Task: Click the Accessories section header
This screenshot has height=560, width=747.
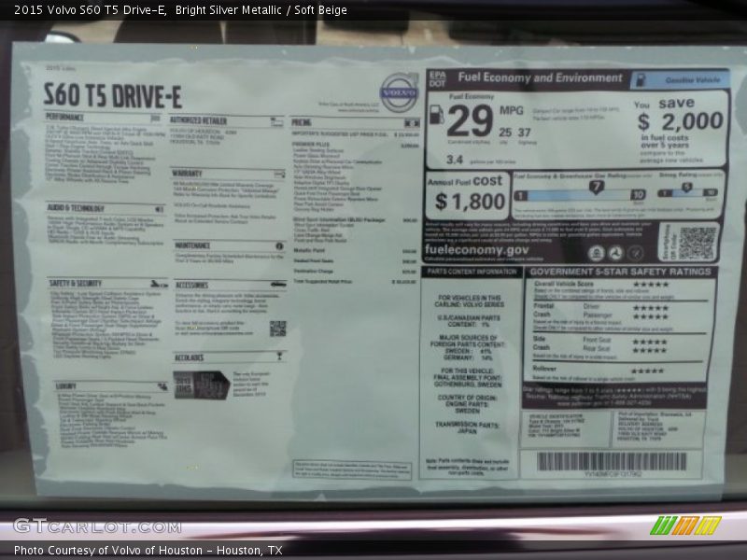Action: click(191, 285)
